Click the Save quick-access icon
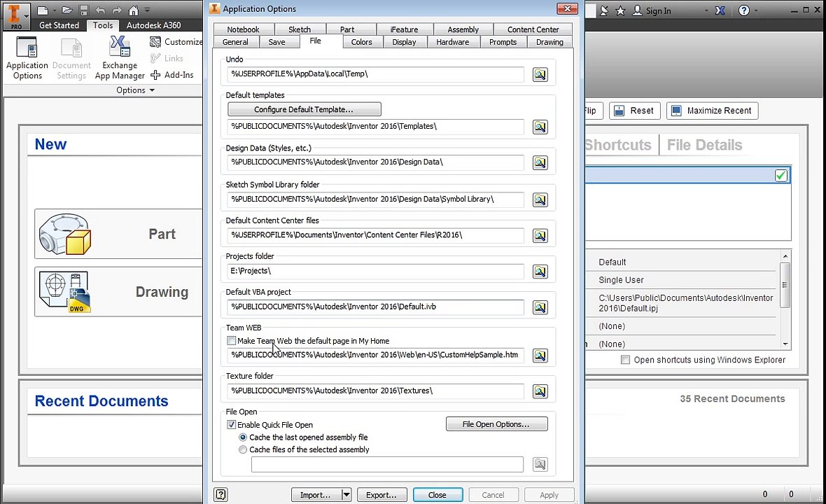 [x=84, y=10]
